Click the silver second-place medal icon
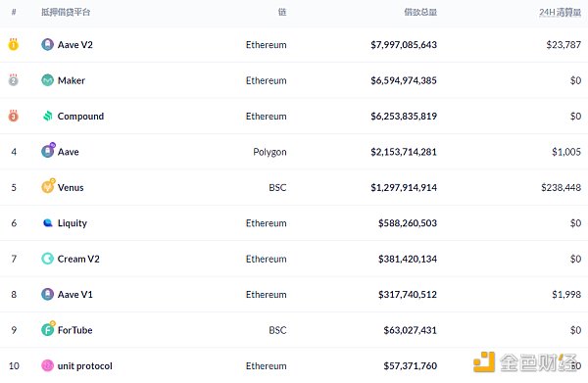Image resolution: width=588 pixels, height=383 pixels. (x=14, y=79)
